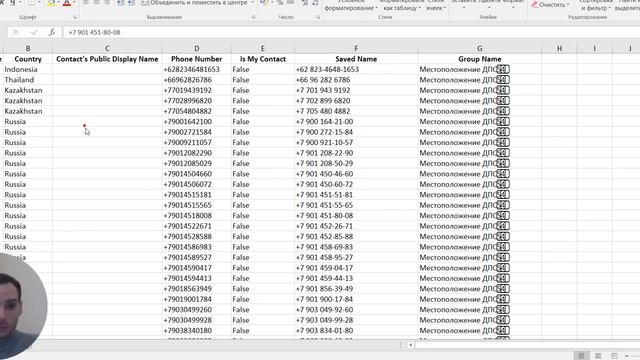Click phone number cell +79001642100
This screenshot has height=360, width=640.
coord(196,122)
